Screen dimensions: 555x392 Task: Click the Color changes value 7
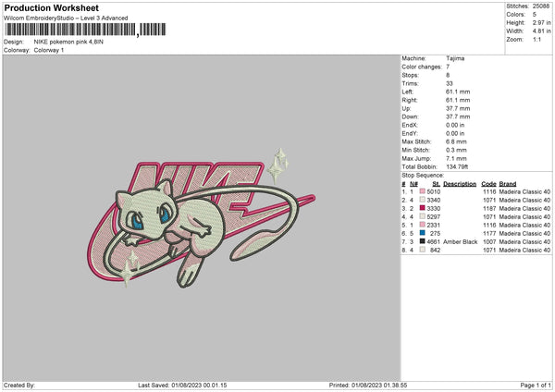(448, 67)
